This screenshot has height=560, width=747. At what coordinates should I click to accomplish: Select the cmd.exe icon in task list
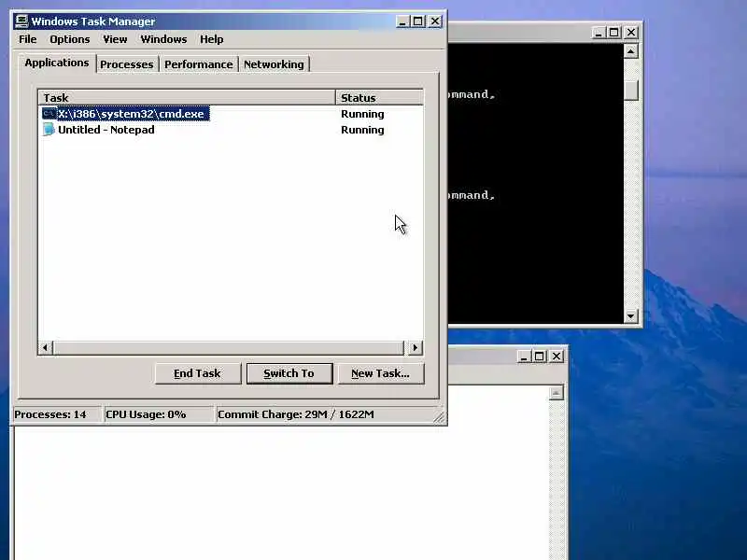point(49,114)
